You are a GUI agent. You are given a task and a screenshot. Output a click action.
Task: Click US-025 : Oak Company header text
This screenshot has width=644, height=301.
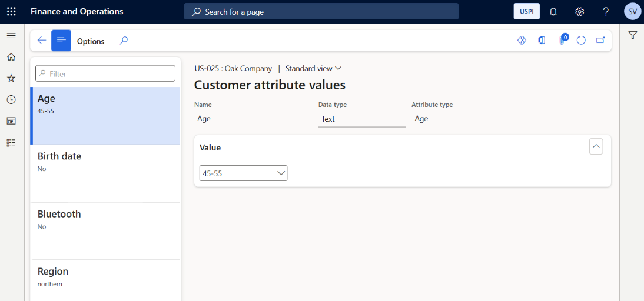pos(233,68)
